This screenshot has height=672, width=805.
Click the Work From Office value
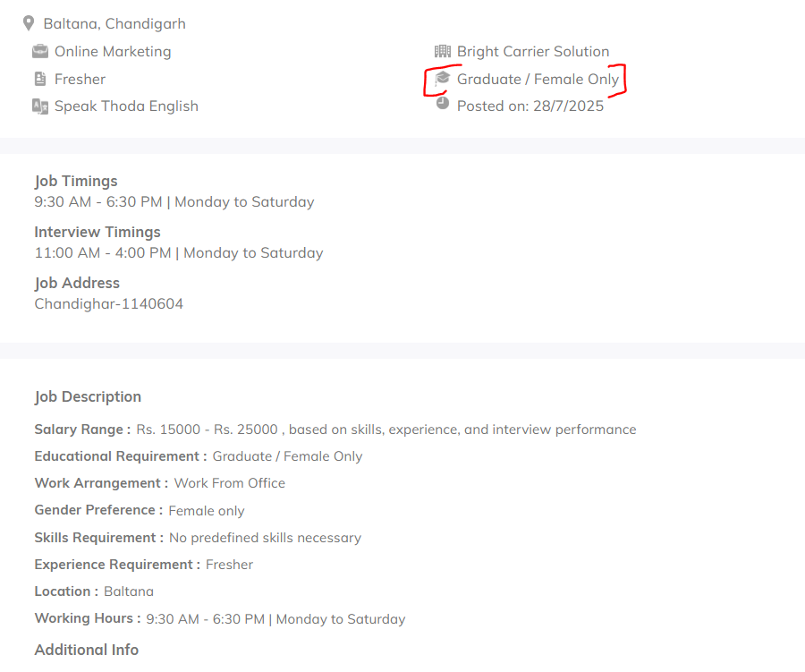click(230, 483)
